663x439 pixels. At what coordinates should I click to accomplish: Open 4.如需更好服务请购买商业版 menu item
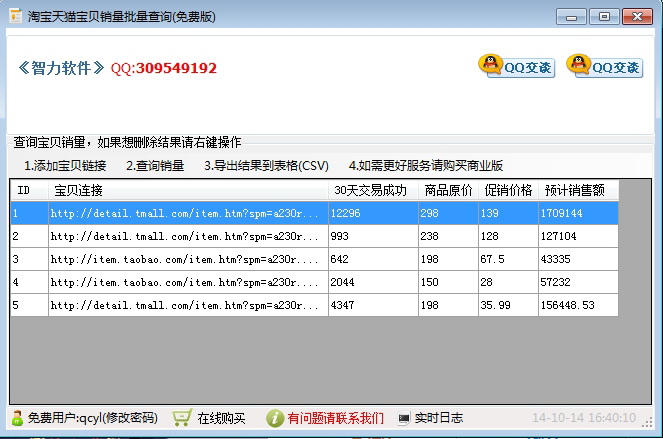click(425, 165)
